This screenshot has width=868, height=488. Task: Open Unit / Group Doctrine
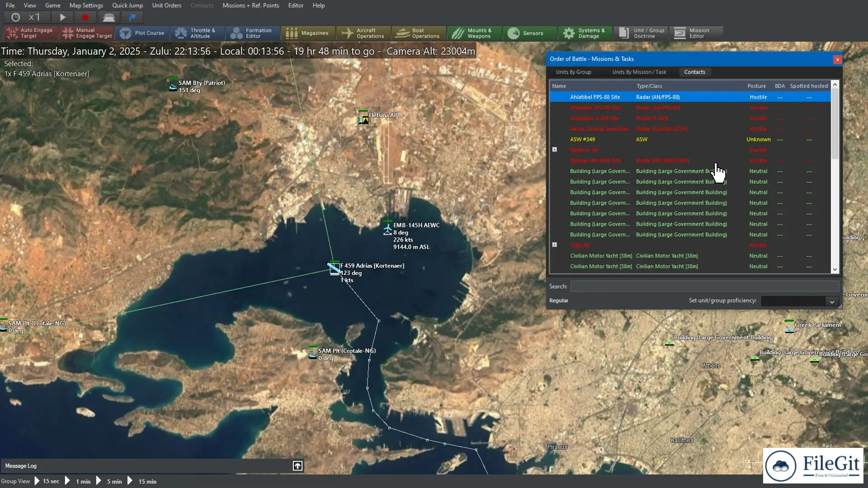(641, 33)
